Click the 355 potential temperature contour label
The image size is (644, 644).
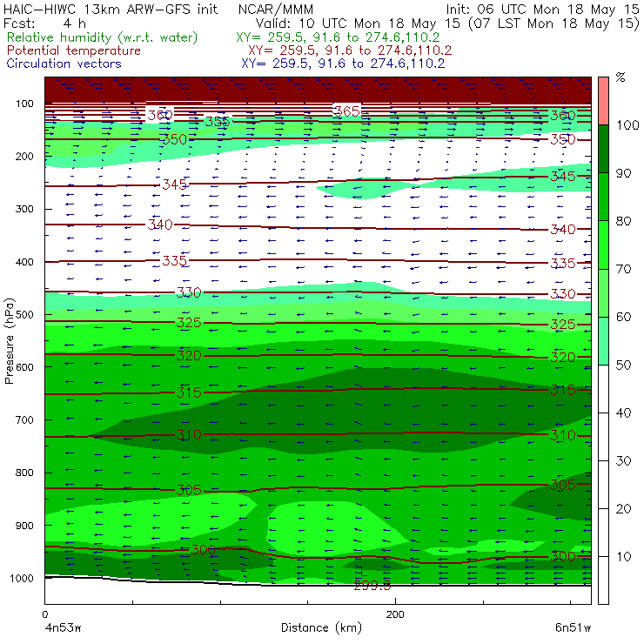[218, 122]
